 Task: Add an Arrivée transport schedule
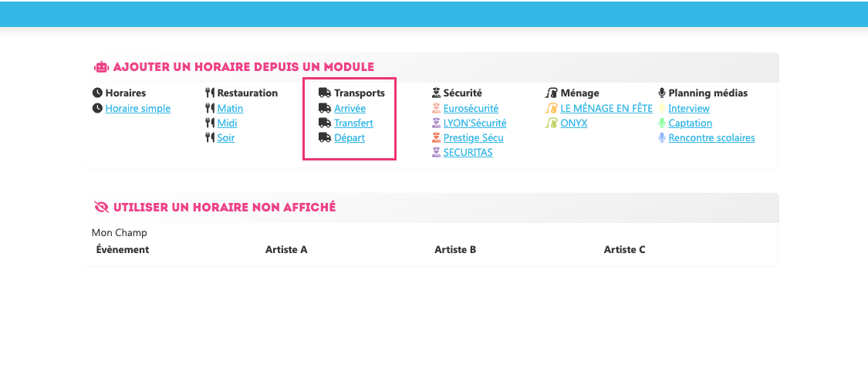[x=350, y=109]
